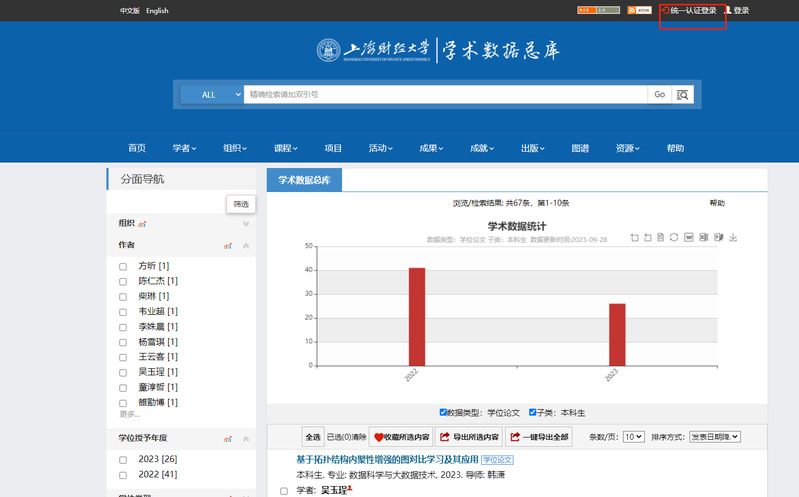
Task: Click the chart download icon
Action: [733, 237]
